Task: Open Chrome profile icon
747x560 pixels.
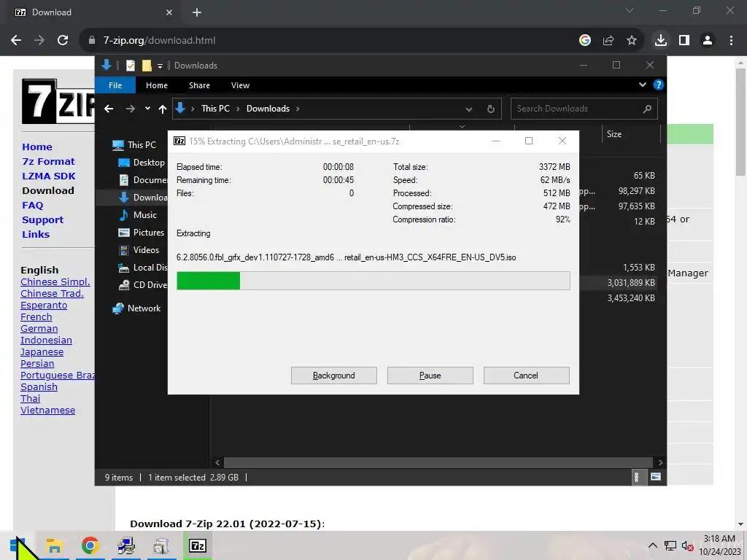Action: [708, 41]
